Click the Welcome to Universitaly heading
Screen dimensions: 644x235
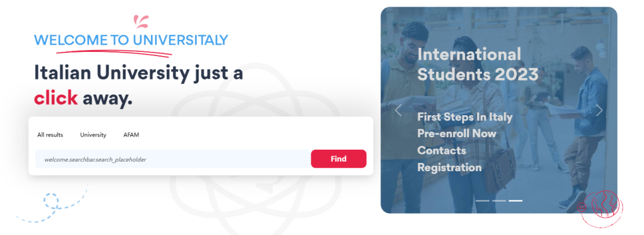(131, 40)
